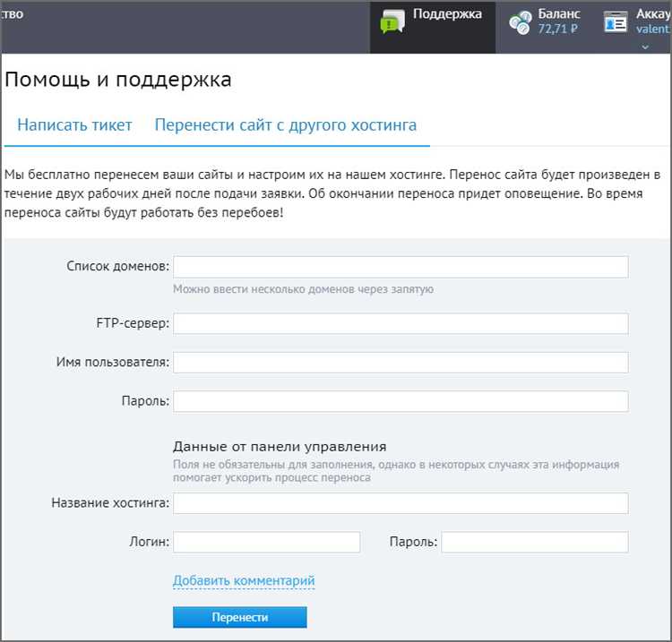
Task: Click the hint about entering several domains
Action: pyautogui.click(x=303, y=289)
